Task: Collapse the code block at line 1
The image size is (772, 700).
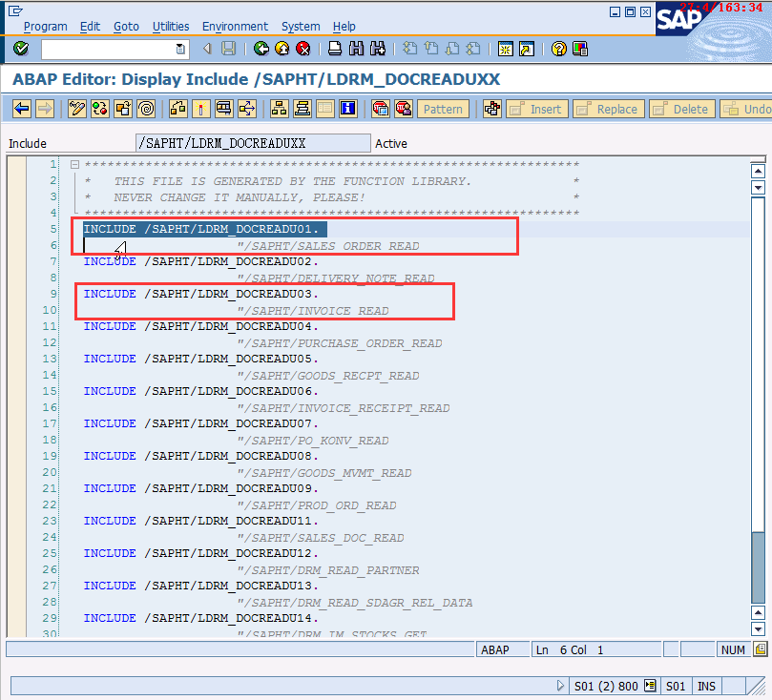Action: [x=73, y=163]
